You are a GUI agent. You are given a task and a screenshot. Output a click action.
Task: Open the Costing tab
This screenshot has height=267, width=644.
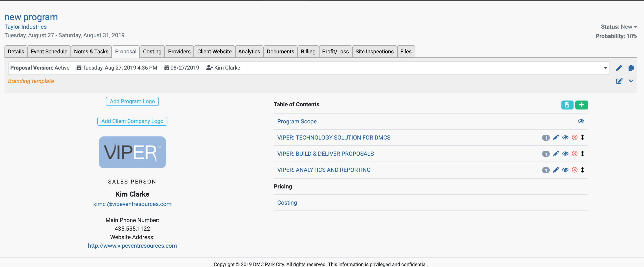click(152, 52)
